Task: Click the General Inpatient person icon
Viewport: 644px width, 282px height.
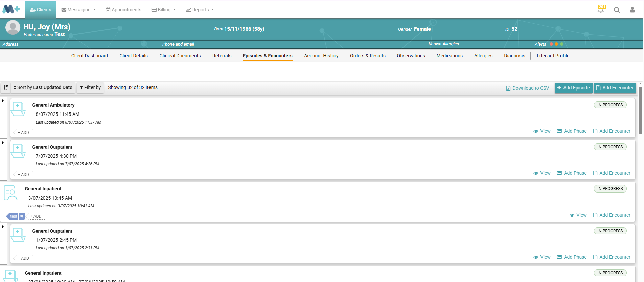Action: coord(10,193)
